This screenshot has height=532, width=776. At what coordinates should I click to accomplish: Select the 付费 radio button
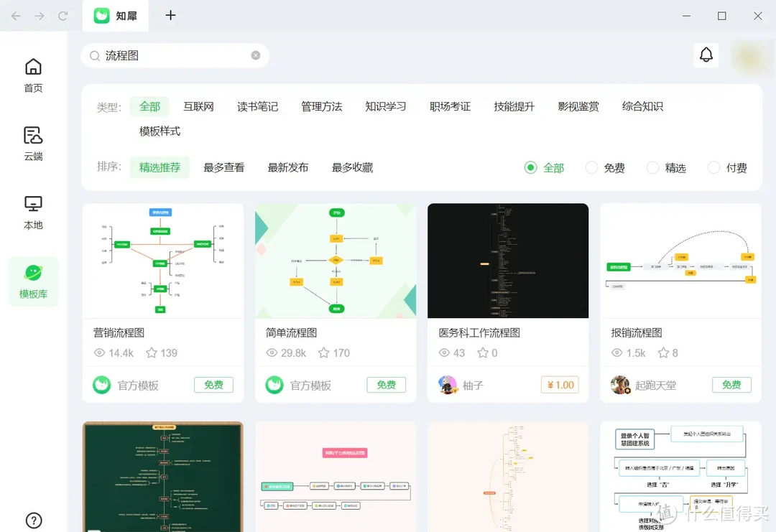click(713, 167)
